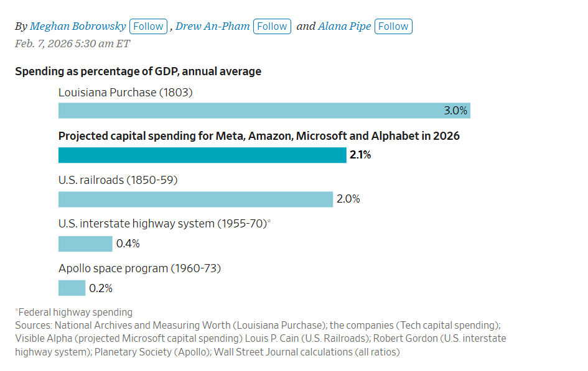The width and height of the screenshot is (588, 371).
Task: Click the U.S. railroads (1850-59) label
Action: 118,180
